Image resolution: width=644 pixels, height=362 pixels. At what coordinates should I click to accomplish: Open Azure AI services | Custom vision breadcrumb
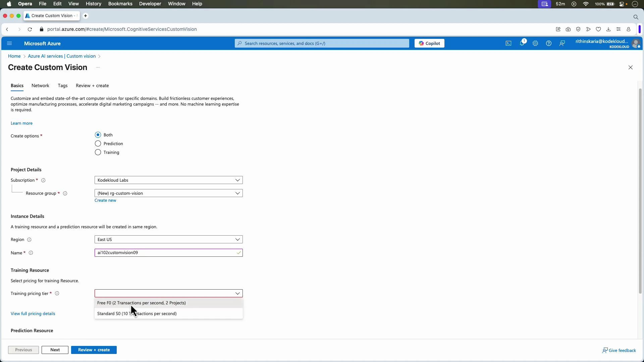pyautogui.click(x=62, y=56)
